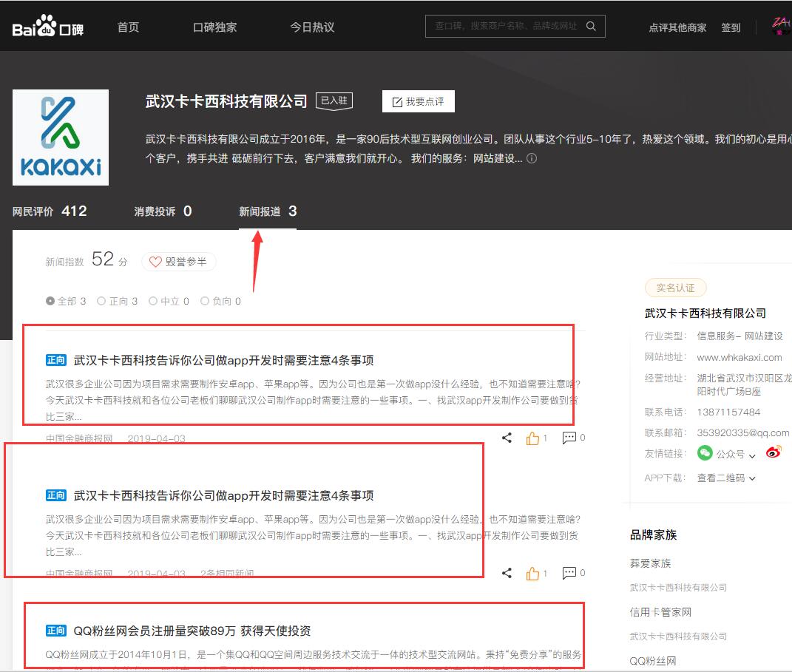This screenshot has width=792, height=672.
Task: Click the WeChat 公众号 icon
Action: 705,453
